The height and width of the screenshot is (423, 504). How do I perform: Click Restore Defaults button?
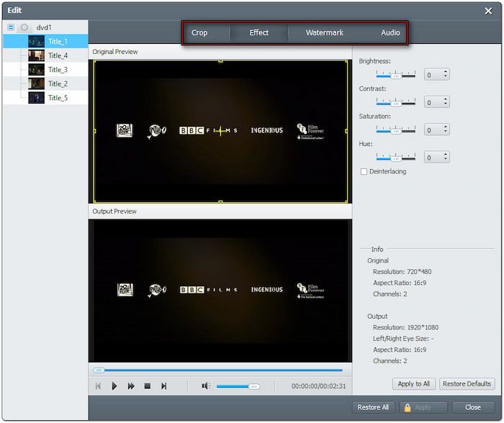tap(467, 384)
